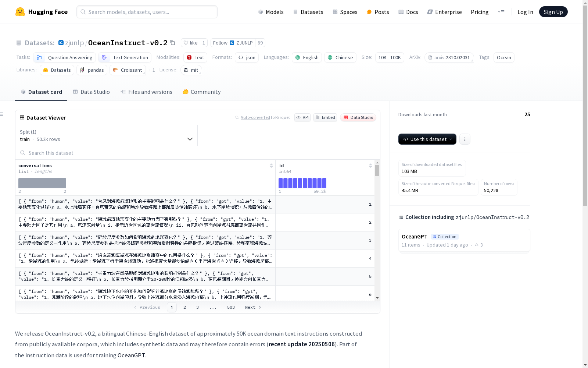Screen dimensions: 588x368
Task: Select the conversations lengths histogram bar
Action: pyautogui.click(x=42, y=183)
